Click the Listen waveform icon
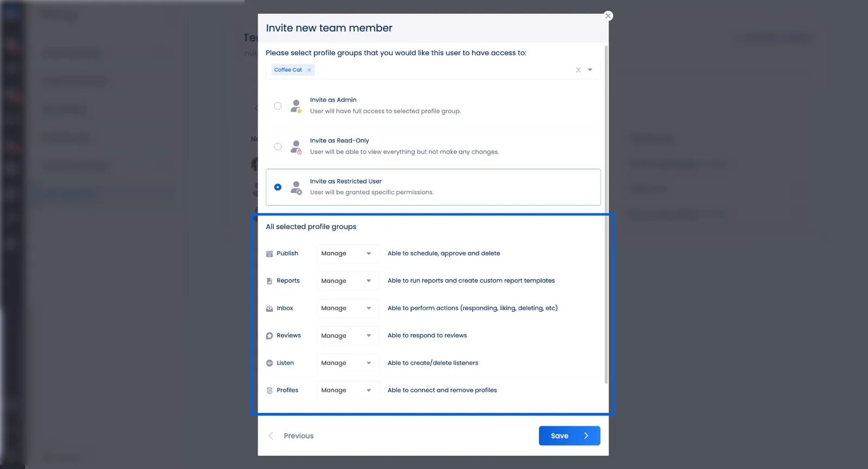The image size is (868, 469). [270, 363]
